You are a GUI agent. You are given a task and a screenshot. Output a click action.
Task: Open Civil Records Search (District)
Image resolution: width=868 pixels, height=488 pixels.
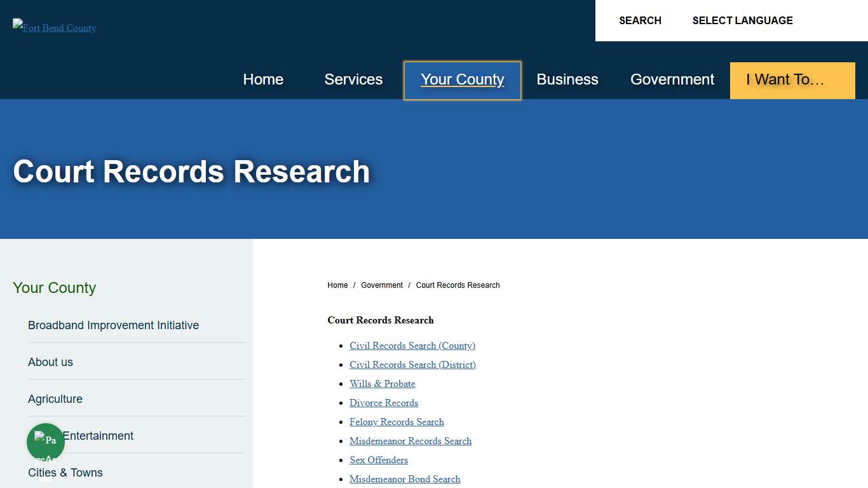(x=412, y=364)
